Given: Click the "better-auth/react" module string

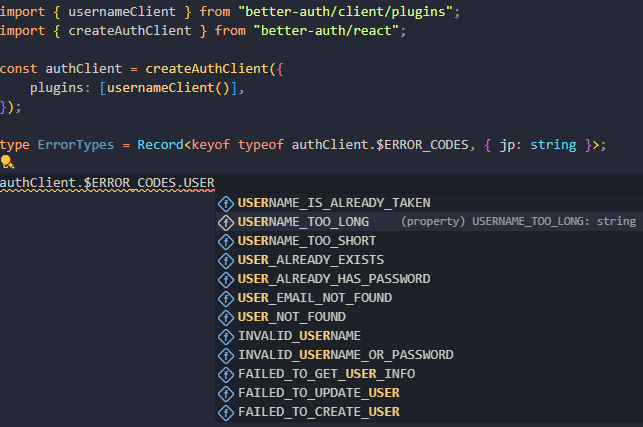Looking at the screenshot, I should click(326, 30).
